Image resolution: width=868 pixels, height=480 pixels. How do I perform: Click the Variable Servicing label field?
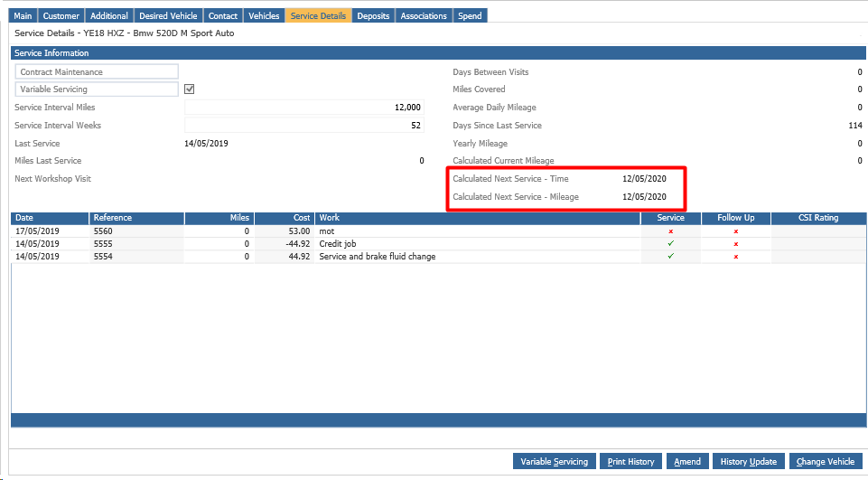(x=97, y=89)
